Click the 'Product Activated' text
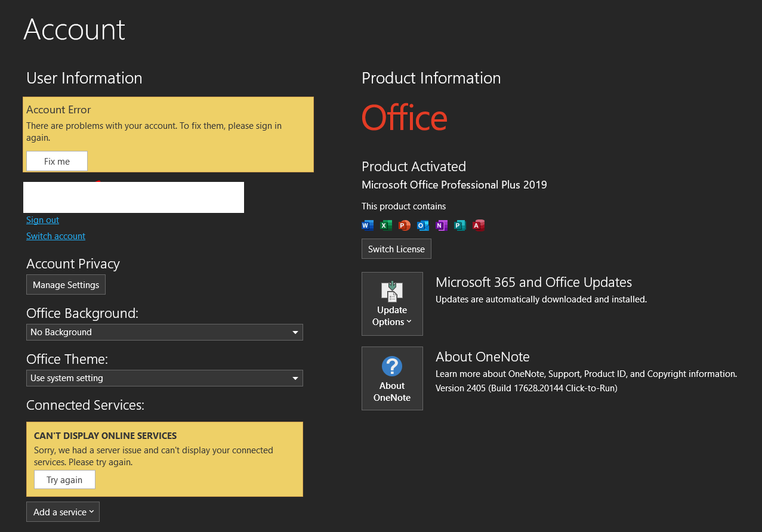 coord(414,166)
